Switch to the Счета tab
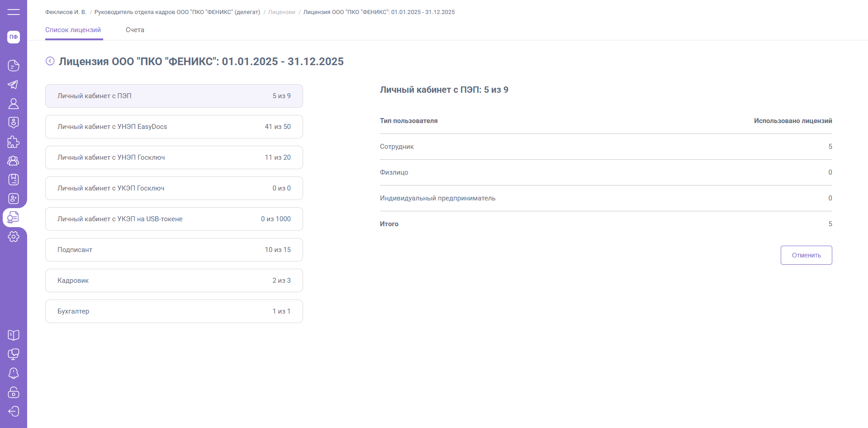 tap(135, 30)
